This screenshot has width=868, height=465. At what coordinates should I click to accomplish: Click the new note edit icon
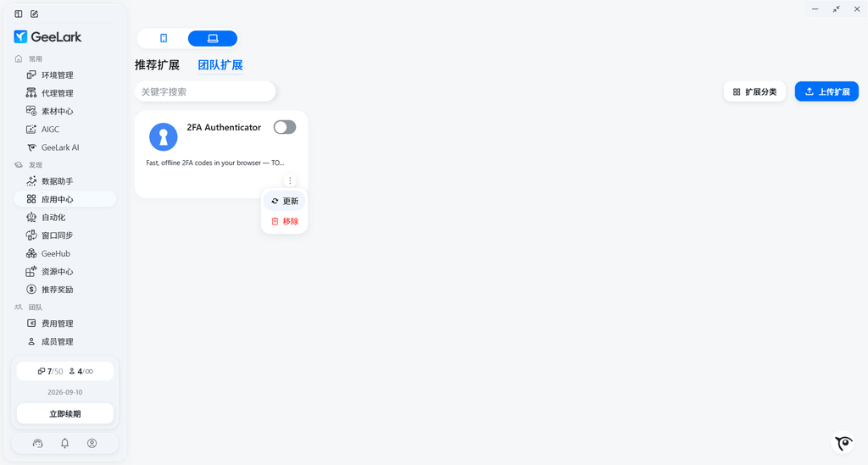click(x=34, y=14)
